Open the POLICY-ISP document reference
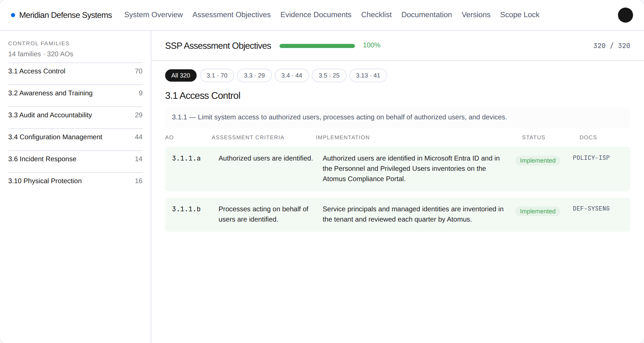This screenshot has height=343, width=644. pyautogui.click(x=591, y=158)
